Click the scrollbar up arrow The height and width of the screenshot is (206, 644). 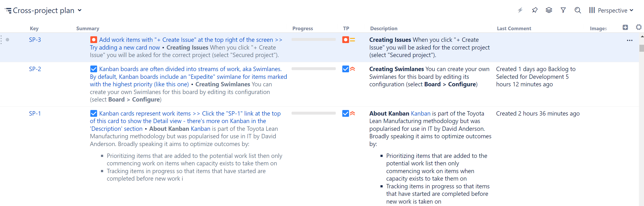click(x=642, y=37)
